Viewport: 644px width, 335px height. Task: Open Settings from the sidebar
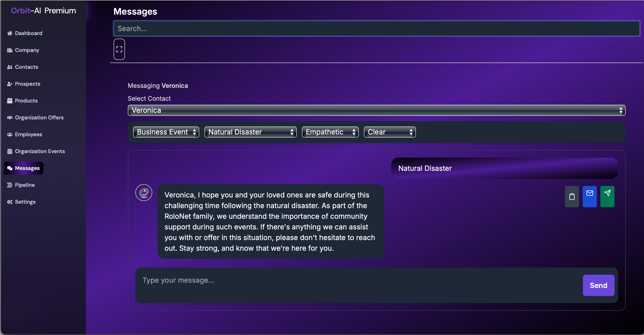pos(21,202)
